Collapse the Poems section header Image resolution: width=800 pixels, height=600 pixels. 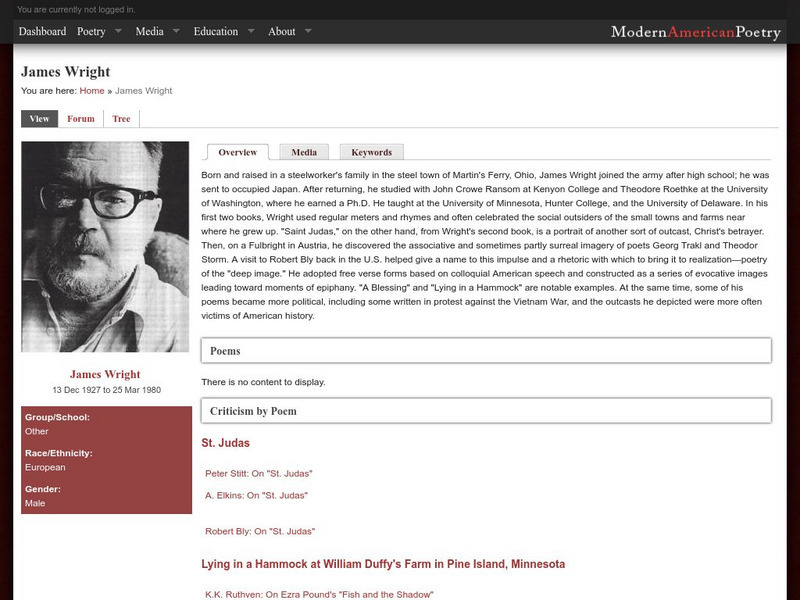coord(227,350)
